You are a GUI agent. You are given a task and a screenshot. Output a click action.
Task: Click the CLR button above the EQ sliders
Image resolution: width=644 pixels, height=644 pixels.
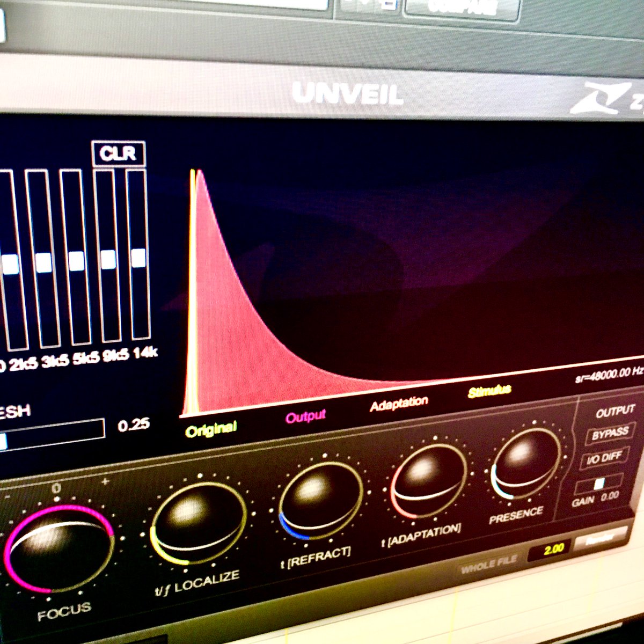118,154
